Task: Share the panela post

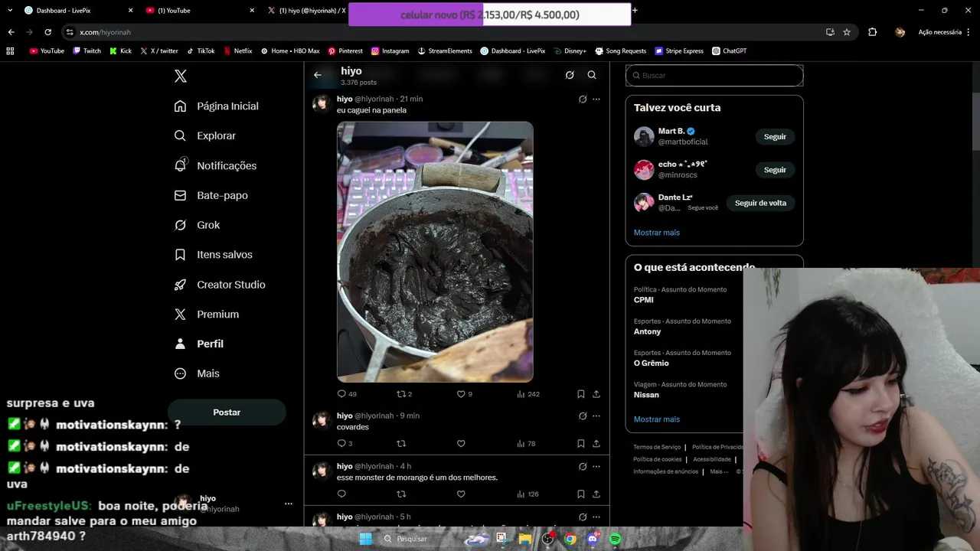Action: pyautogui.click(x=596, y=394)
